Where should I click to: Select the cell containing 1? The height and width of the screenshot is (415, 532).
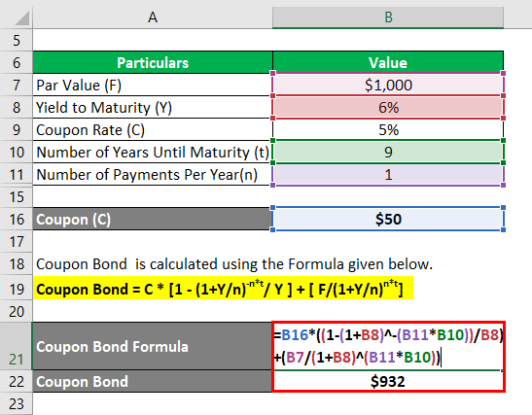pyautogui.click(x=388, y=174)
